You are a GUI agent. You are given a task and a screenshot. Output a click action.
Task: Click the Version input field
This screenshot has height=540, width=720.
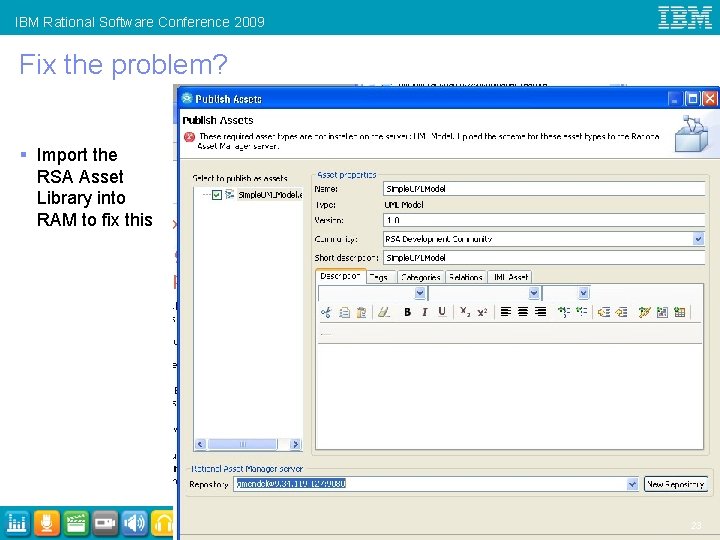pyautogui.click(x=544, y=220)
